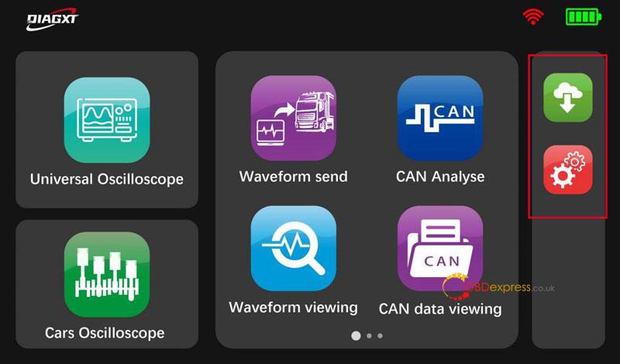Open the Waveform viewing magnifier icon

pyautogui.click(x=294, y=248)
